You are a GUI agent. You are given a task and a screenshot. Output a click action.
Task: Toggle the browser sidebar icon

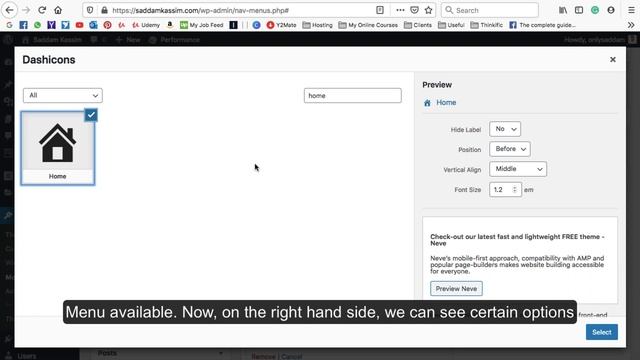coord(579,10)
